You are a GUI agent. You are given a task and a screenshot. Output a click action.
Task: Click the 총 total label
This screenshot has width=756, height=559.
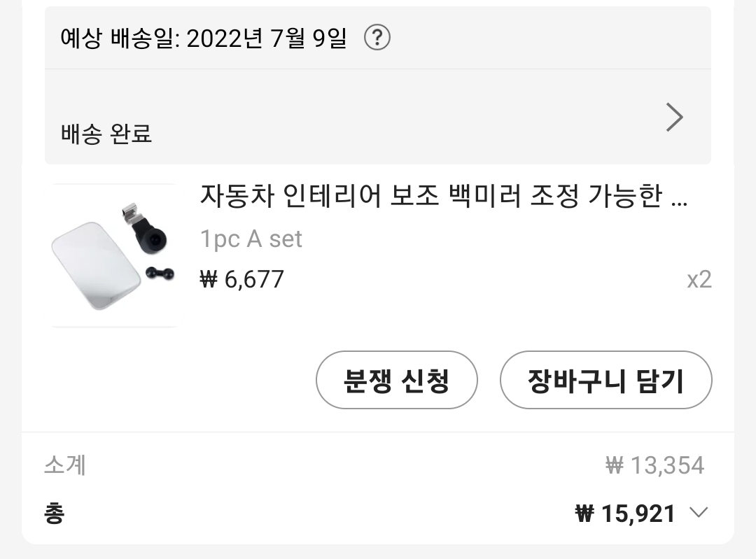click(55, 513)
